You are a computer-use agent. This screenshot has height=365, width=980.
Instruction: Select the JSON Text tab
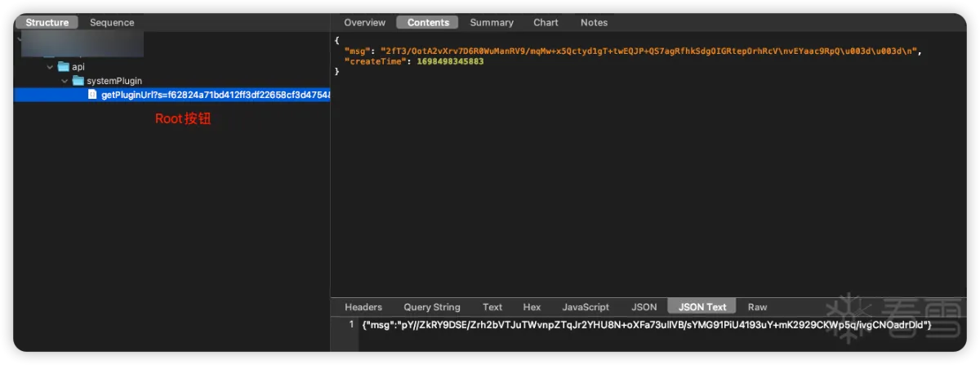click(702, 307)
